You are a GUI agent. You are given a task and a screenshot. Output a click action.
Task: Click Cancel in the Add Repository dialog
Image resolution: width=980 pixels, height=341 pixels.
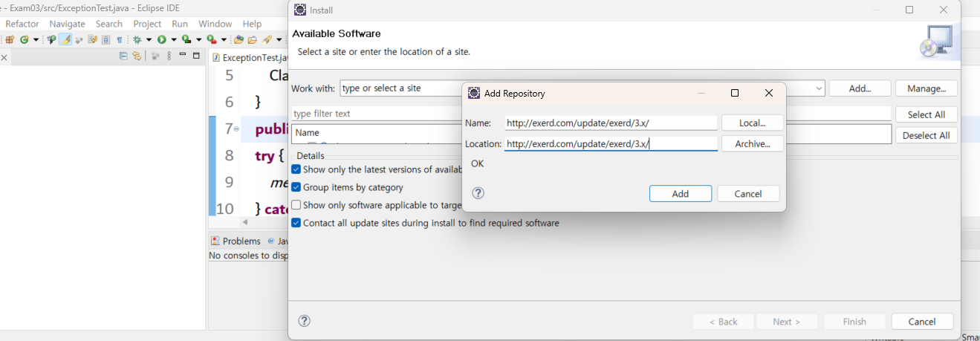click(748, 193)
